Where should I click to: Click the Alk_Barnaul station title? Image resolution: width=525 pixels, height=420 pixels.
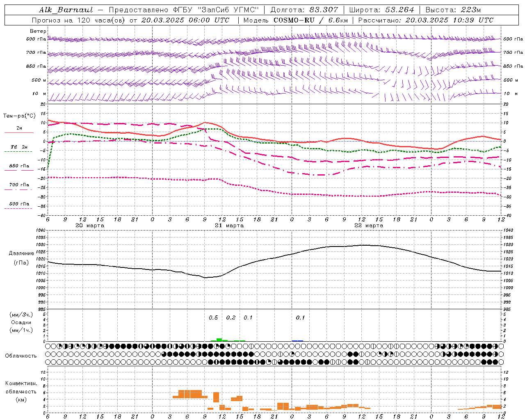[x=66, y=10]
